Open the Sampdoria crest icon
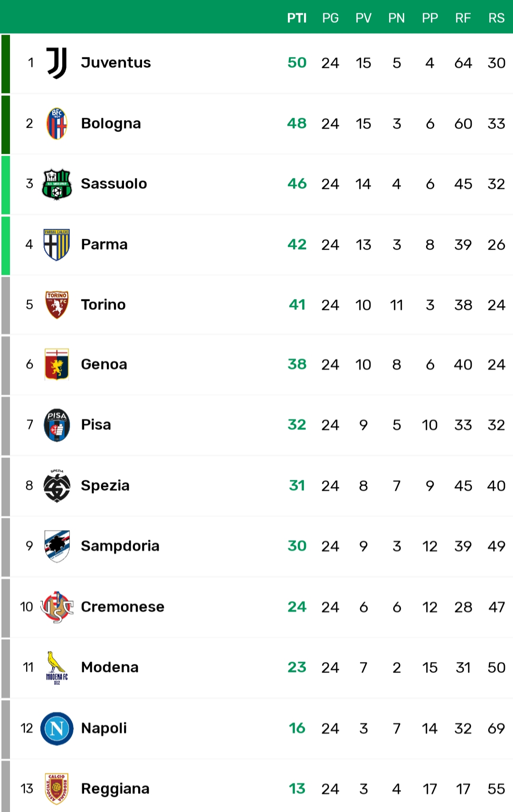This screenshot has height=812, width=513. (57, 546)
